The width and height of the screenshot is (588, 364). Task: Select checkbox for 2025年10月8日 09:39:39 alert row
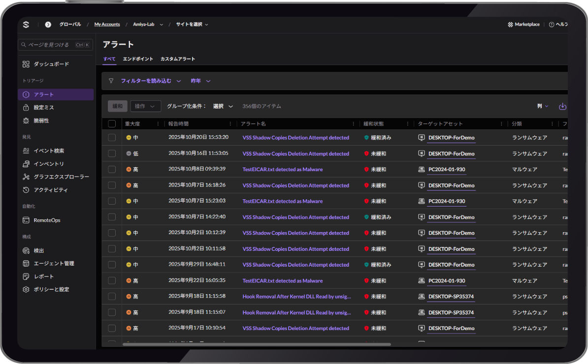(x=112, y=170)
